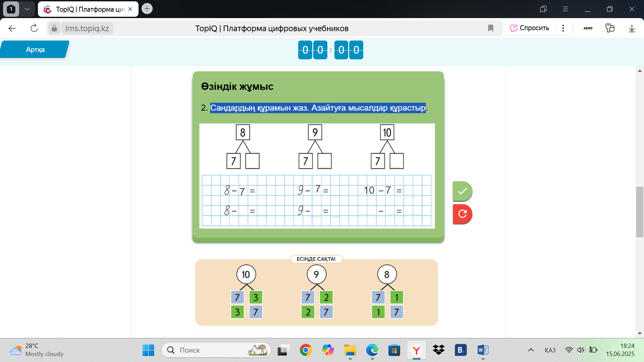Click the page vertical scrollbar thumb
Image resolution: width=644 pixels, height=362 pixels.
tap(640, 212)
